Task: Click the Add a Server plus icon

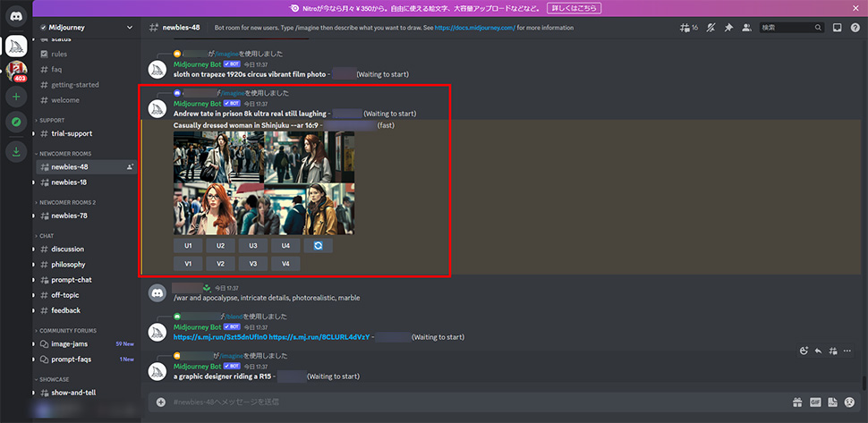Action: point(16,97)
